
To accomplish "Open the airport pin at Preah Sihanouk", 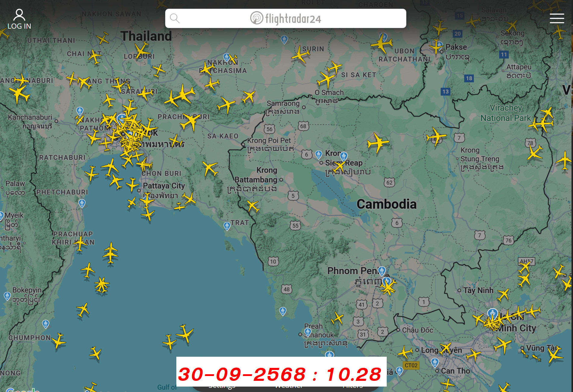I will point(307,332).
